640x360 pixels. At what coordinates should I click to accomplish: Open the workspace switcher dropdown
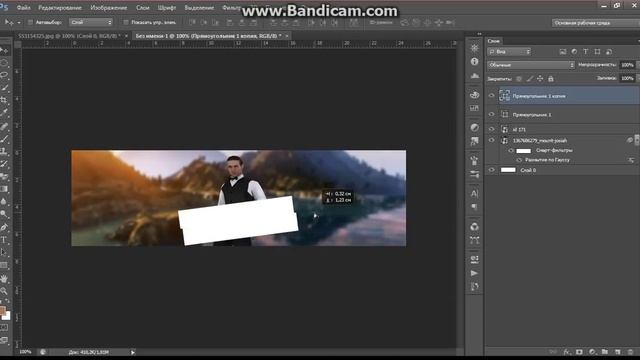[596, 23]
